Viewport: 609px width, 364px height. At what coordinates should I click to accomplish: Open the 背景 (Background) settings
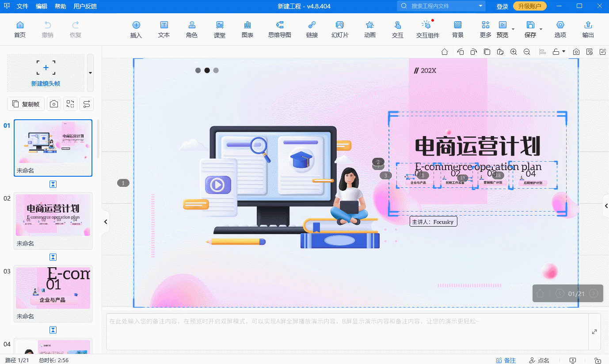click(458, 29)
